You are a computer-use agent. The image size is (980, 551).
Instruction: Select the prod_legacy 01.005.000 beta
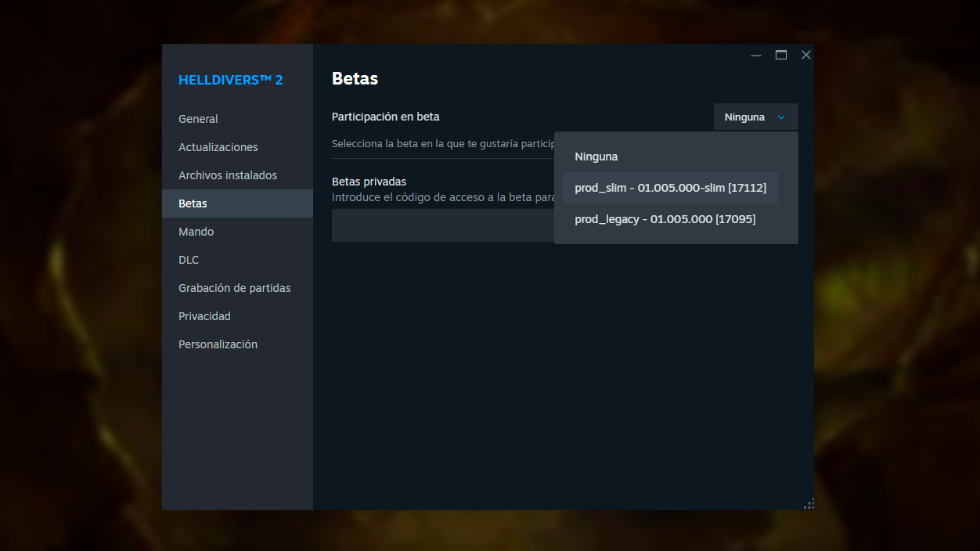665,219
